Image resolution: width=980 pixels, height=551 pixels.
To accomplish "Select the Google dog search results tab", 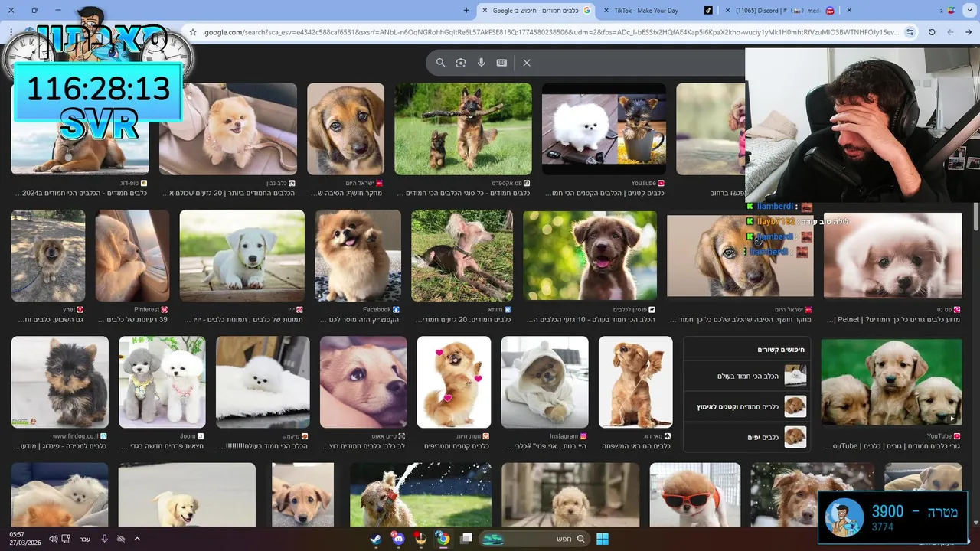I will [536, 10].
